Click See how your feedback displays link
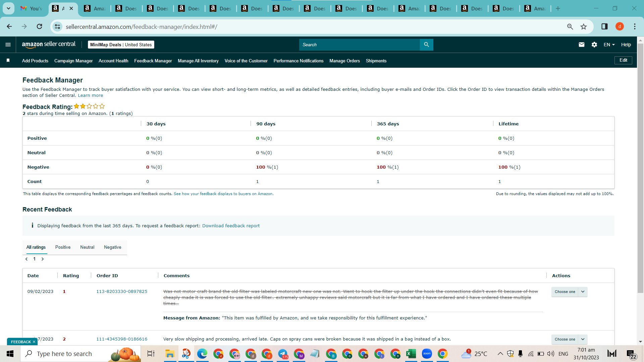The width and height of the screenshot is (644, 362). pos(223,194)
